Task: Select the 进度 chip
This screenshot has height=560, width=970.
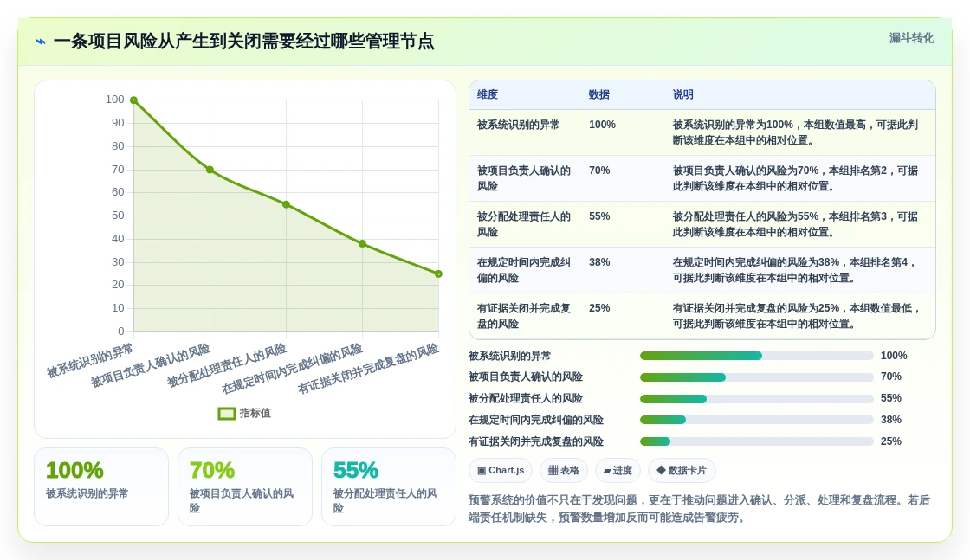Action: coord(618,470)
